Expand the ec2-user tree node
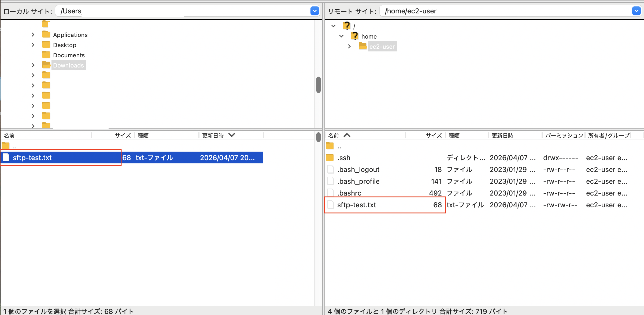The image size is (644, 315). click(350, 46)
